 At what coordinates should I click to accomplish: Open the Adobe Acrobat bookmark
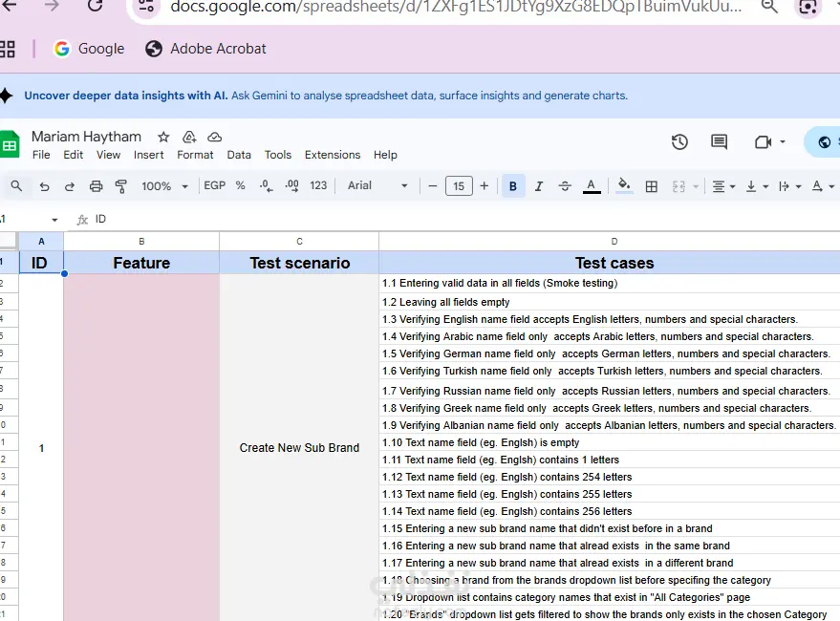(205, 49)
